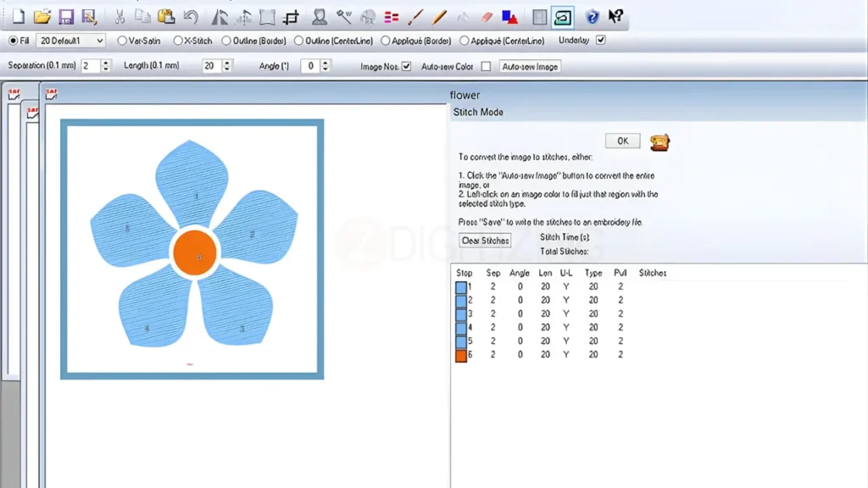Viewport: 868px width, 488px height.
Task: Toggle the Auto-sew Color checkbox
Action: click(486, 65)
